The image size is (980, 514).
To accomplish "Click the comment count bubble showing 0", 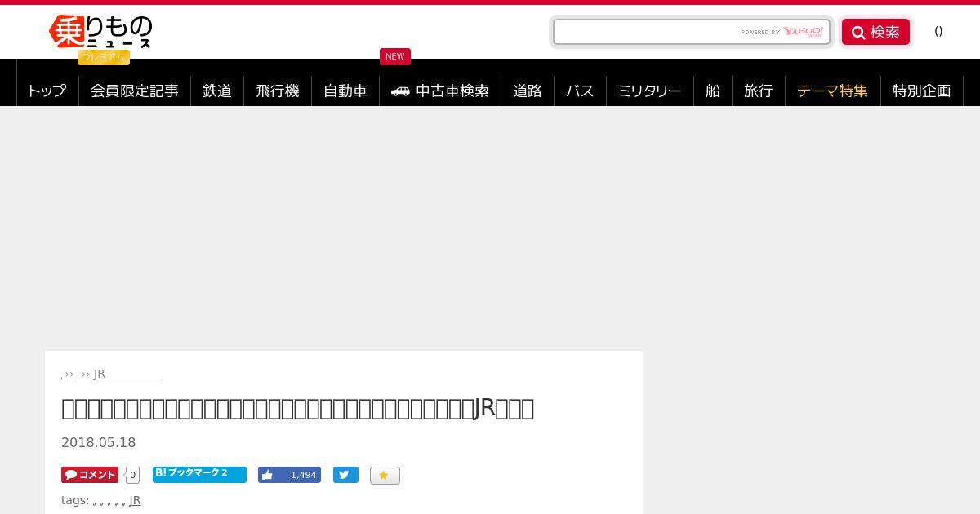I will point(132,475).
